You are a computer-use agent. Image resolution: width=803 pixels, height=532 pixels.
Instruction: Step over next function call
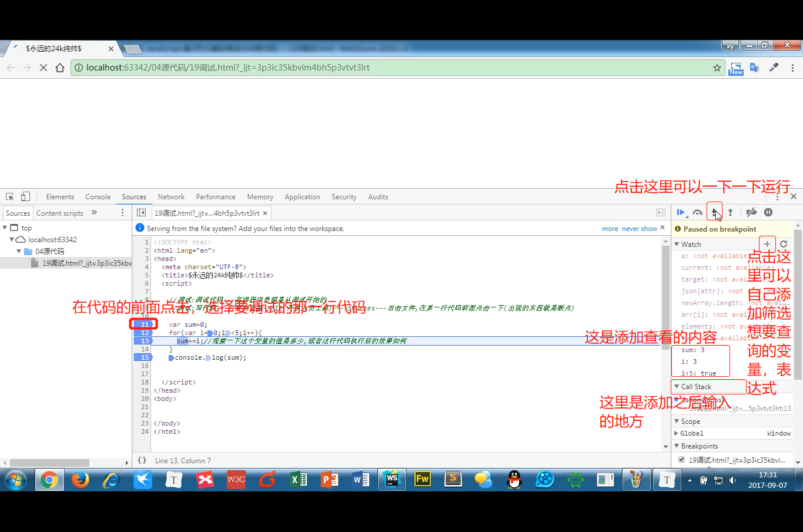click(x=697, y=213)
